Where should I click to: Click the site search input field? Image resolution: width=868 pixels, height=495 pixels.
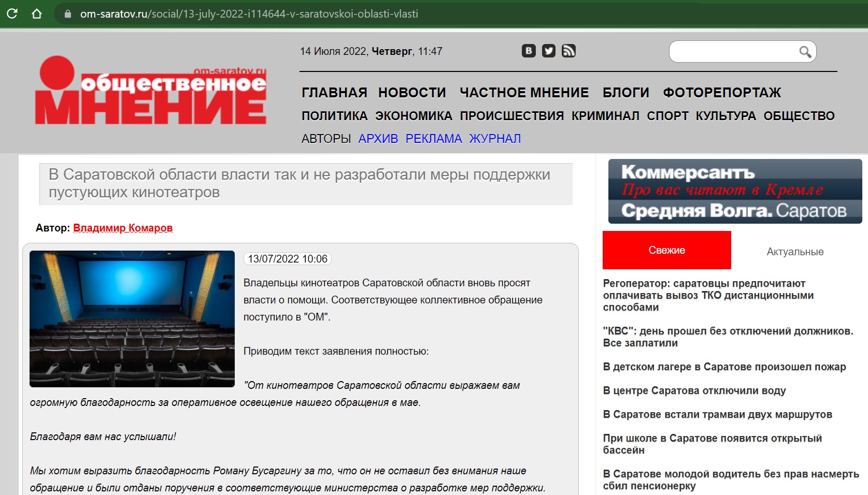tap(733, 52)
